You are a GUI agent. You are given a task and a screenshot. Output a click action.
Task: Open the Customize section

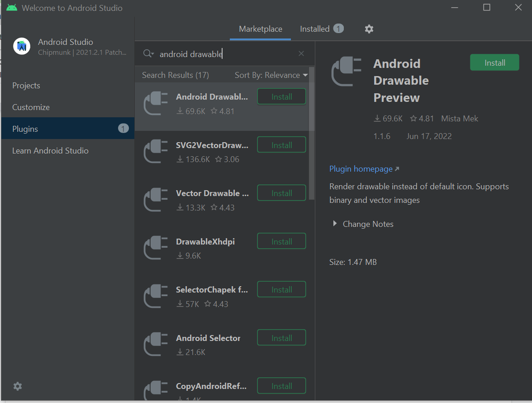click(x=31, y=107)
